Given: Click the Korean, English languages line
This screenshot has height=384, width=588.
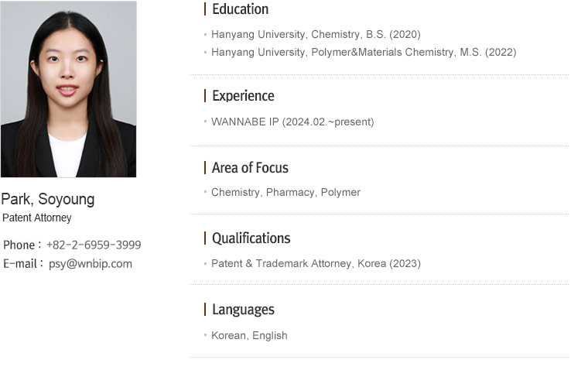Looking at the screenshot, I should click(x=249, y=335).
